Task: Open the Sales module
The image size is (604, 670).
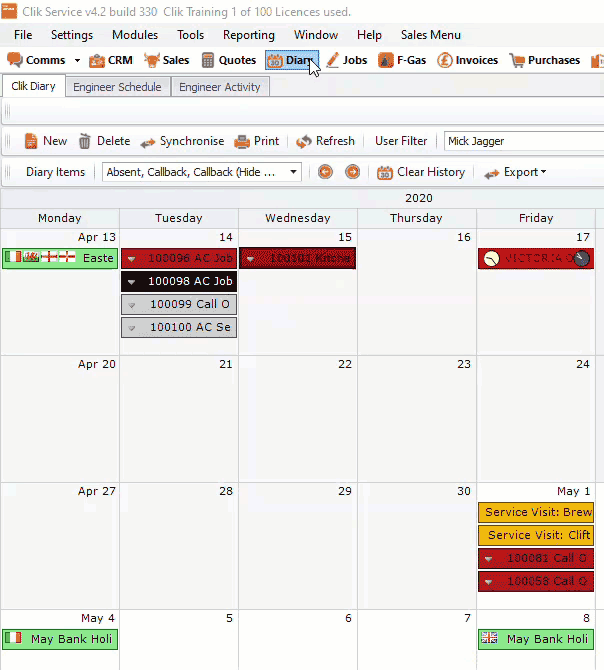Action: (x=167, y=60)
